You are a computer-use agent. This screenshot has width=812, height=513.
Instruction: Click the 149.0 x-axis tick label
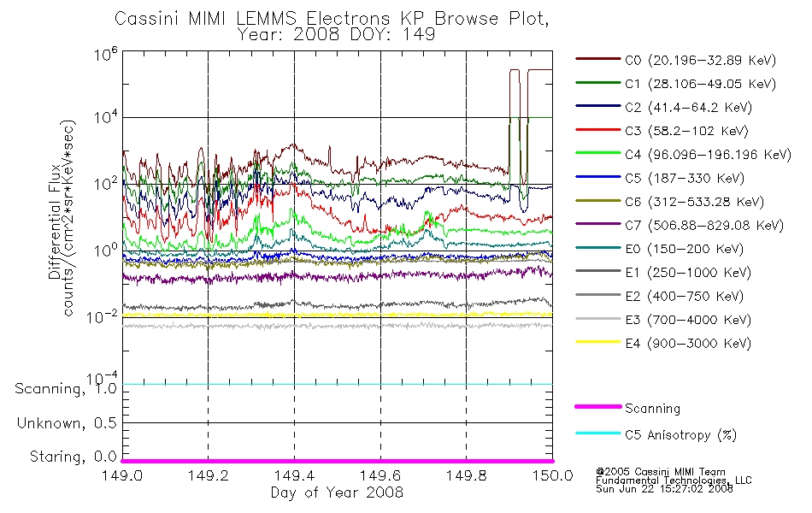pyautogui.click(x=122, y=475)
